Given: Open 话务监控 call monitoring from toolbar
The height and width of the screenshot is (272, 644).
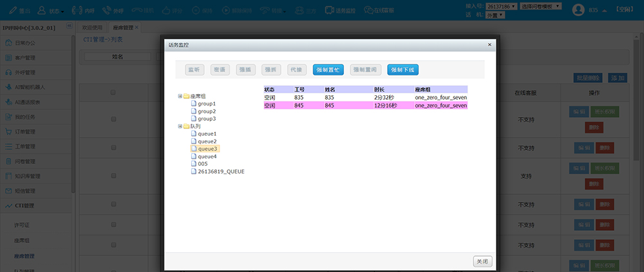Looking at the screenshot, I should [340, 10].
